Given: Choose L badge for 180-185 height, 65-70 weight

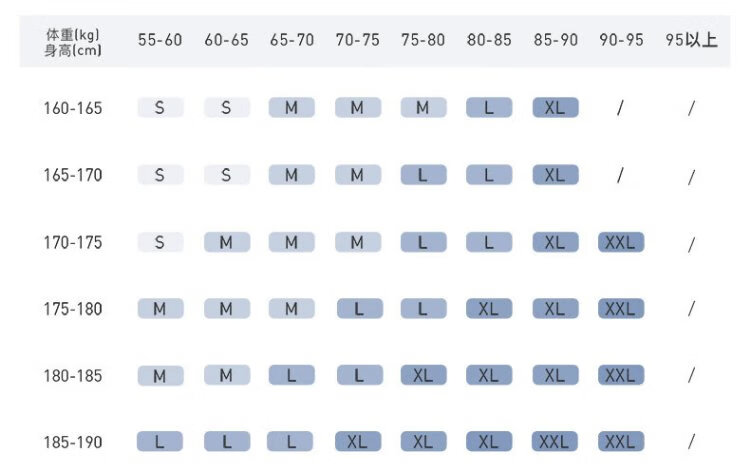Looking at the screenshot, I should tap(291, 375).
